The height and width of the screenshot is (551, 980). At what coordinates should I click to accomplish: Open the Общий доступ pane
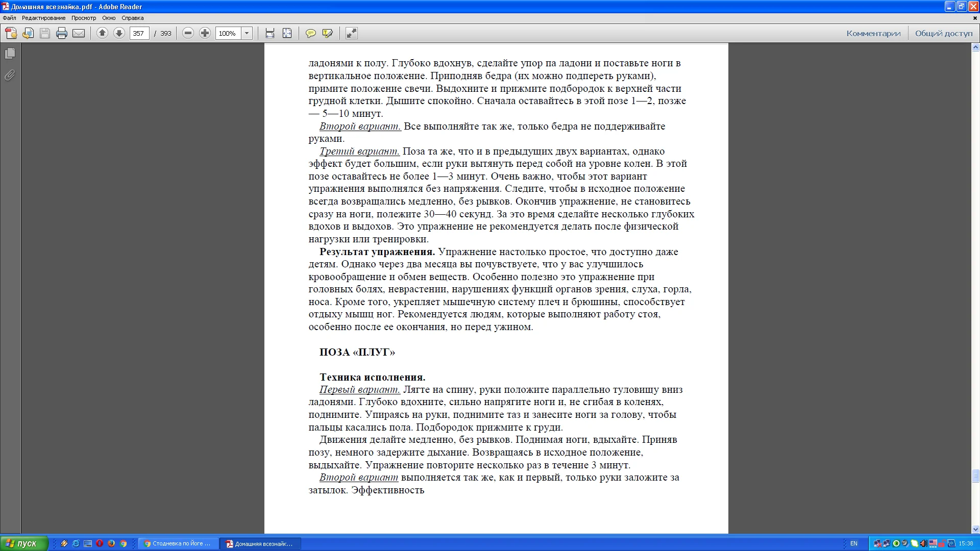click(943, 33)
